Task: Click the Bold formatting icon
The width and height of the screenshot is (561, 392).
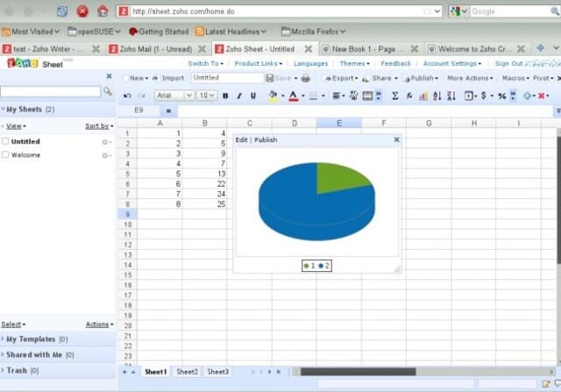Action: 225,96
